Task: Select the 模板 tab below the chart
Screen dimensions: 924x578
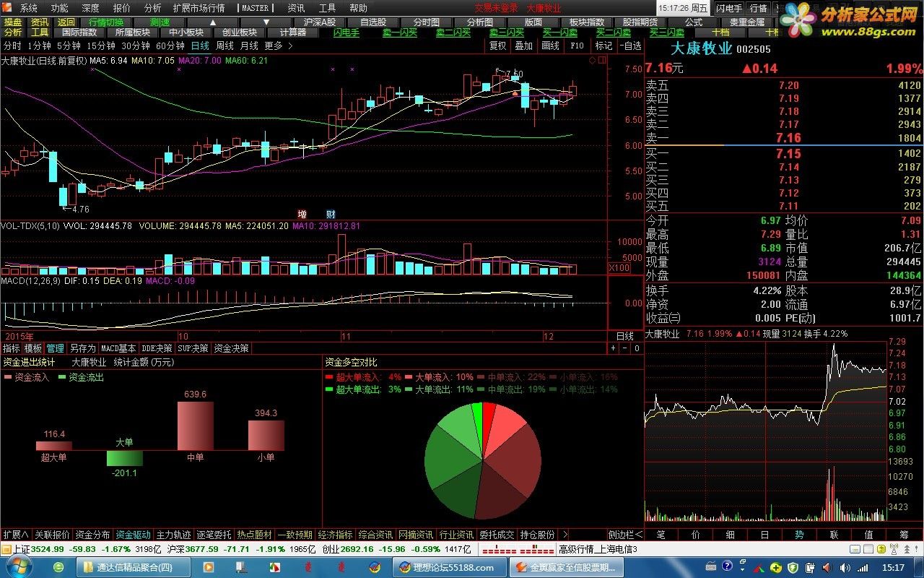Action: 33,348
